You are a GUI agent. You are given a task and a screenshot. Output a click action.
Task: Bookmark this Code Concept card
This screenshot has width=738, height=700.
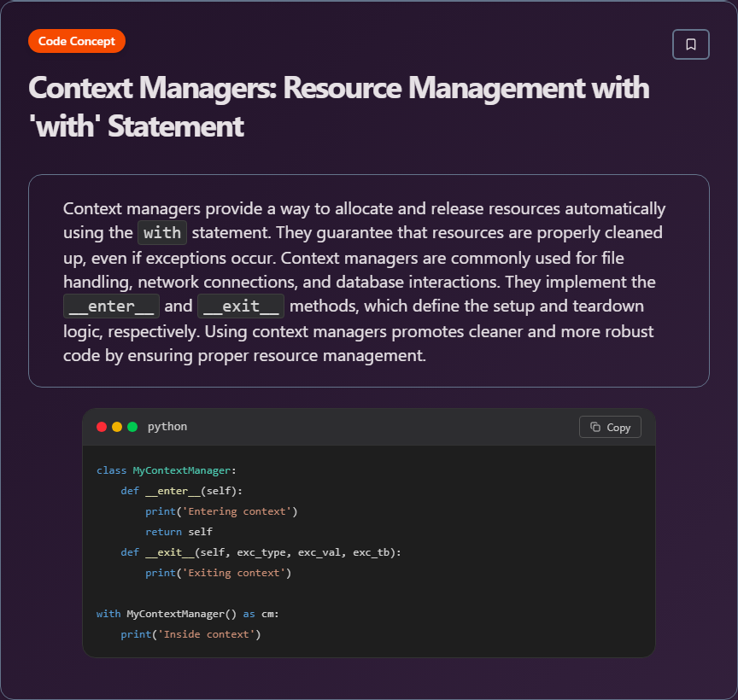click(690, 44)
